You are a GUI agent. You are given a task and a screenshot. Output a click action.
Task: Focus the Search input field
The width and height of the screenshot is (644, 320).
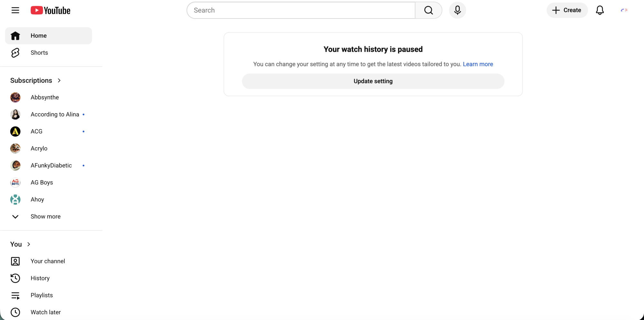point(301,10)
